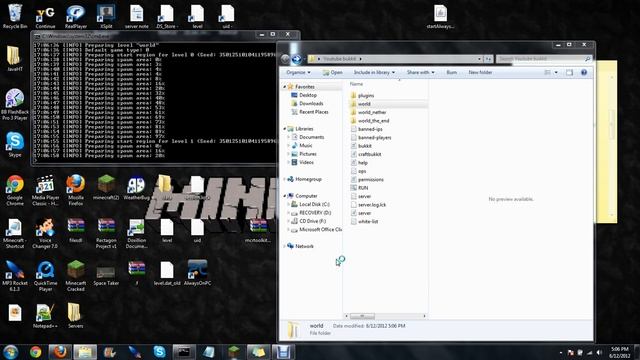The height and width of the screenshot is (360, 640).
Task: Open Voice Changer 7.0 shortcut
Action: pyautogui.click(x=45, y=233)
